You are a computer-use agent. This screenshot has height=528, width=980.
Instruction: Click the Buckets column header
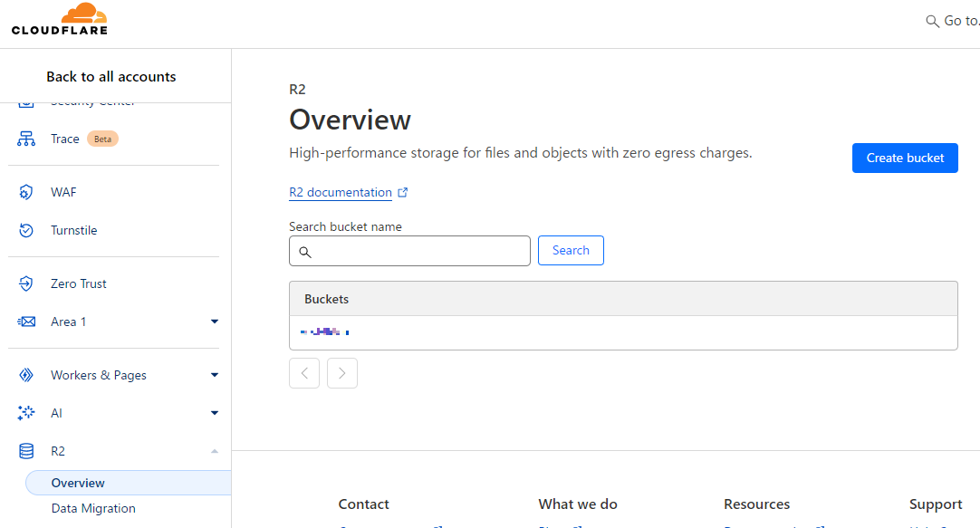(x=326, y=299)
